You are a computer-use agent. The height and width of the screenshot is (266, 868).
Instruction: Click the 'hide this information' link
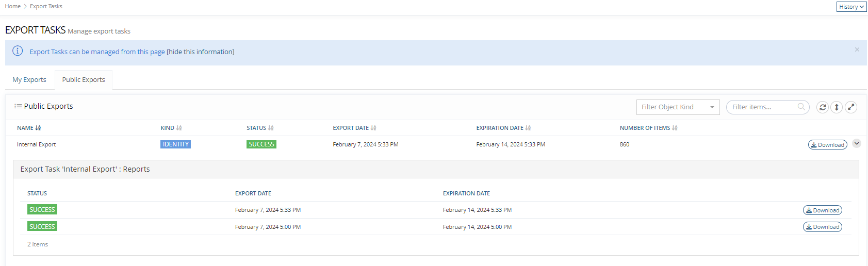tap(201, 52)
